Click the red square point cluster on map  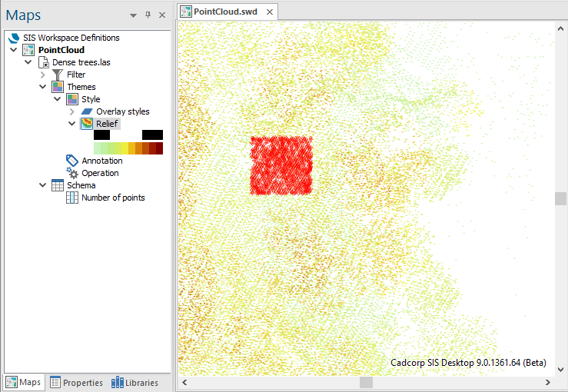[x=281, y=165]
